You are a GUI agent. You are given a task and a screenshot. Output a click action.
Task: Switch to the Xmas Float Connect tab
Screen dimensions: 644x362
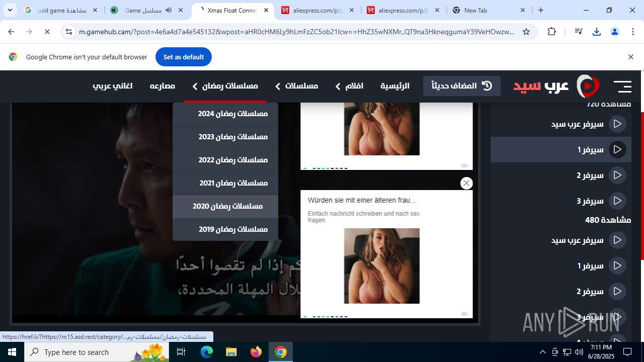[x=233, y=10]
